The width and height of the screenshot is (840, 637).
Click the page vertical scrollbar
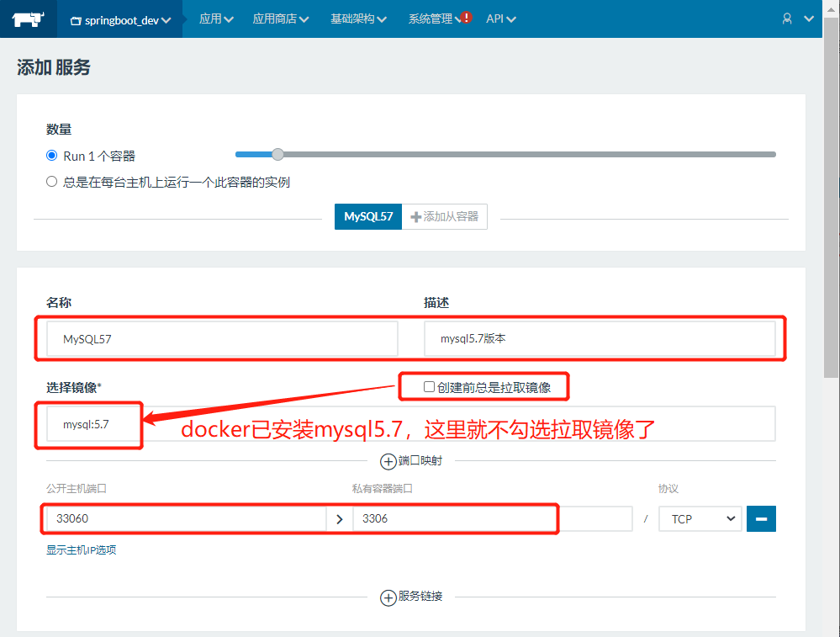[x=832, y=199]
